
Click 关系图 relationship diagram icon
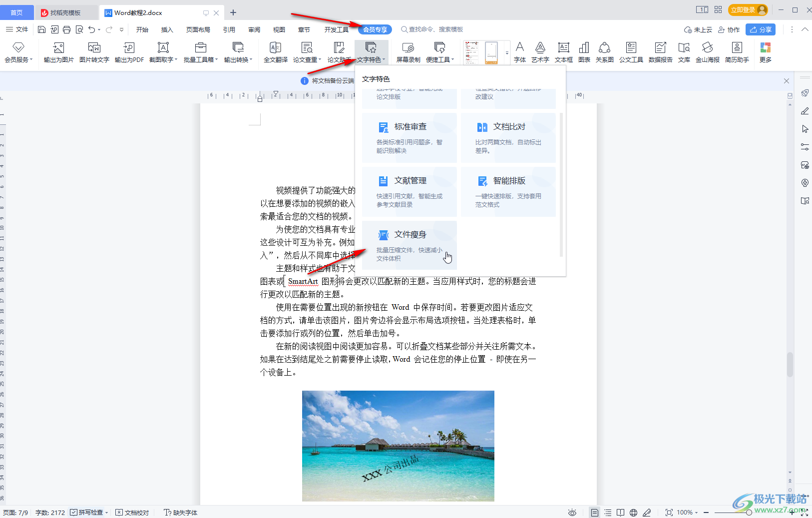pos(604,52)
